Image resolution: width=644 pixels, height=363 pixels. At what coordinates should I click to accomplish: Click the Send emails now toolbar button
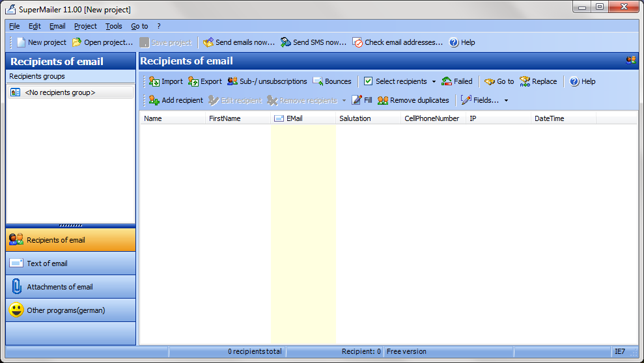pyautogui.click(x=239, y=42)
